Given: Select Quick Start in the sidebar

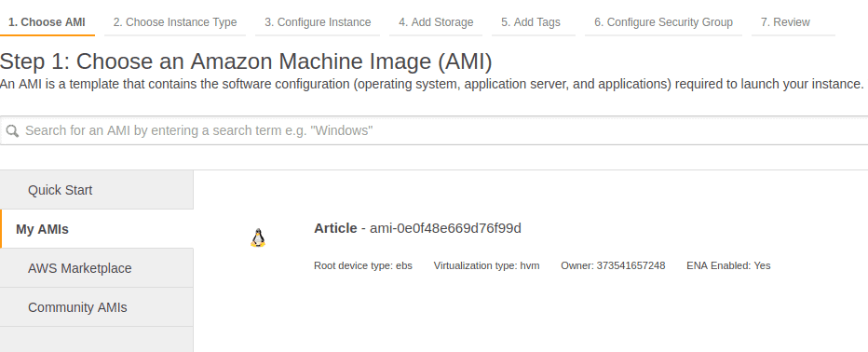Looking at the screenshot, I should (x=96, y=190).
